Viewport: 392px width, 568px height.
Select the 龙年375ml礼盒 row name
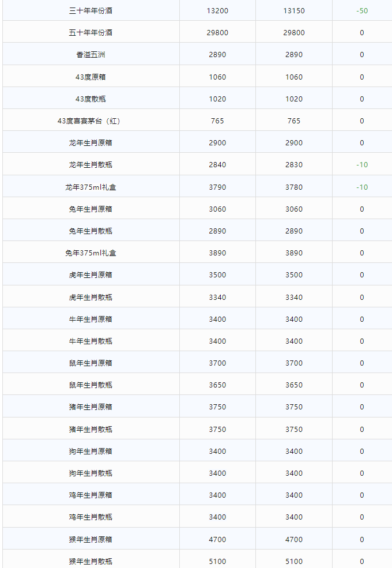(x=91, y=187)
